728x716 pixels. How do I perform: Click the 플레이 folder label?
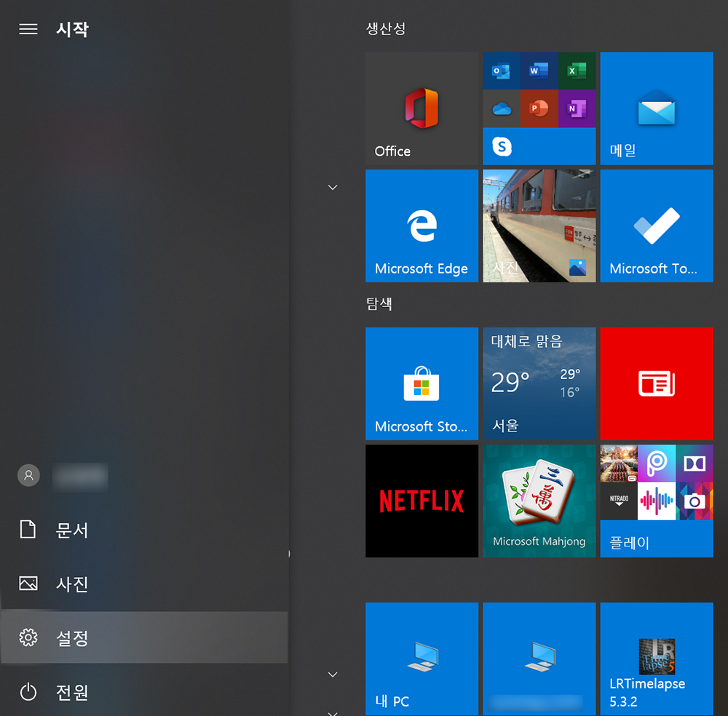point(629,542)
